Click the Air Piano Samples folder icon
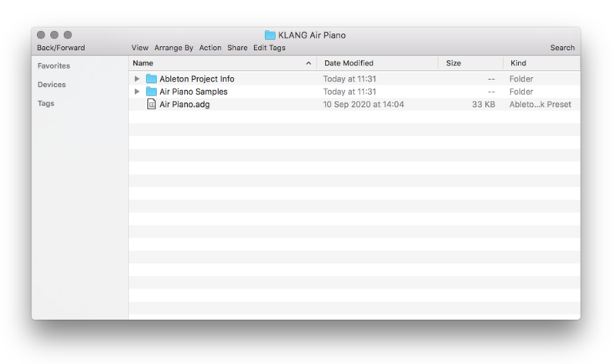616x364 pixels. [151, 92]
